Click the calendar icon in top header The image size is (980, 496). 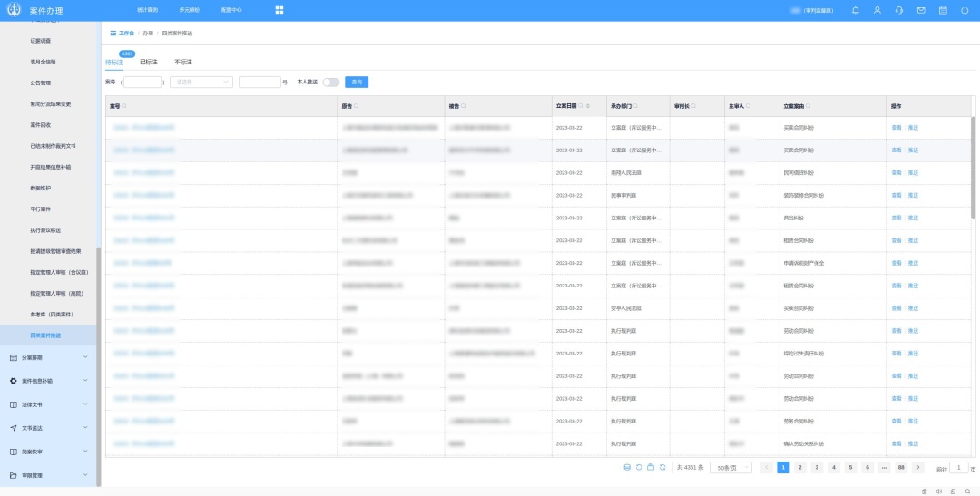(943, 10)
